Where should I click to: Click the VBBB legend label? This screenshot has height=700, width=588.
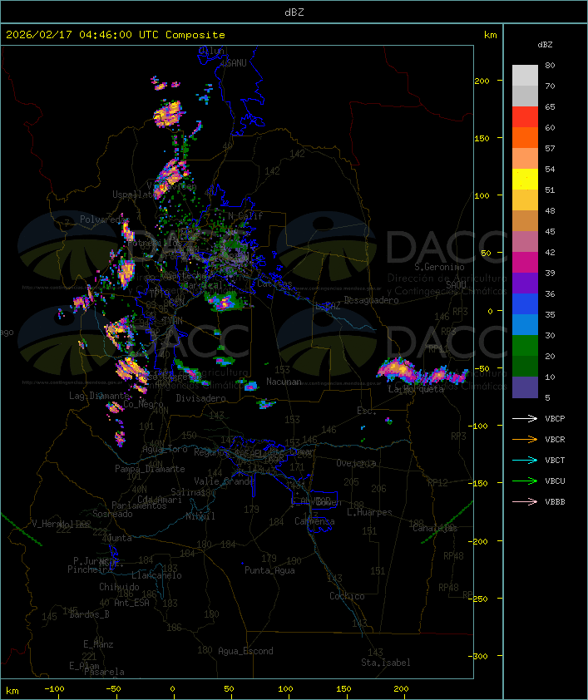point(555,502)
